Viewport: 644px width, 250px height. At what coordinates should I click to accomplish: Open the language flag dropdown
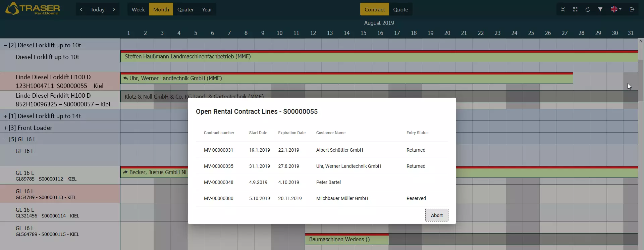[616, 9]
